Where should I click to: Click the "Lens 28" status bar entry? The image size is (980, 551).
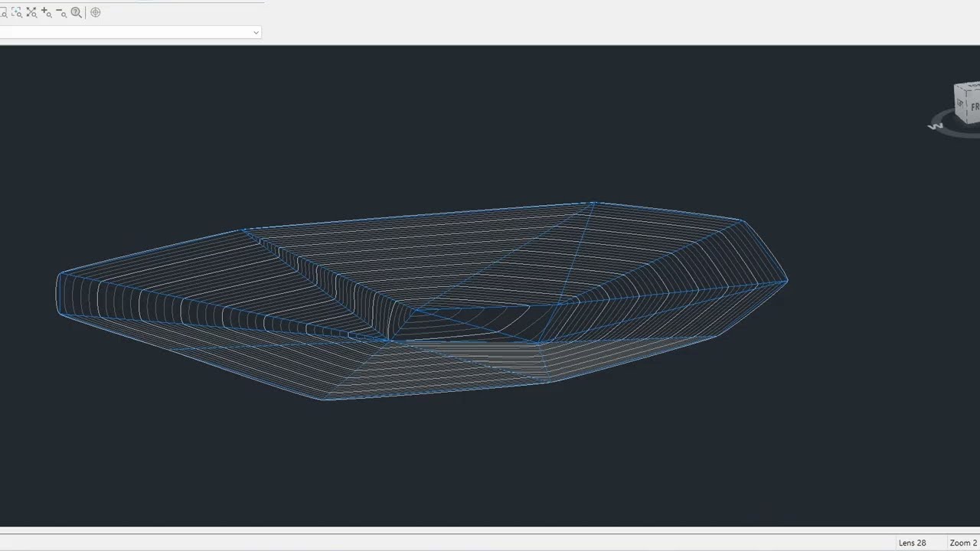coord(912,543)
